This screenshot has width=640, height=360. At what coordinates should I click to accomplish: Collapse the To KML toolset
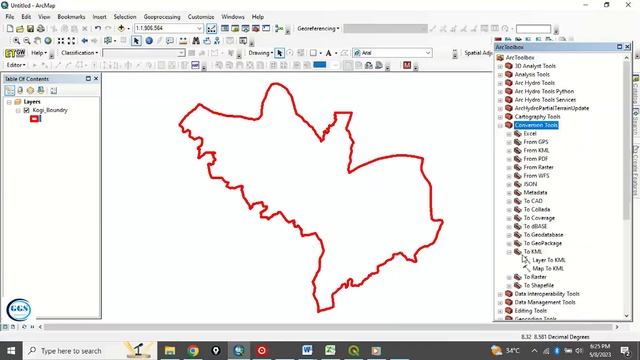pyautogui.click(x=509, y=252)
